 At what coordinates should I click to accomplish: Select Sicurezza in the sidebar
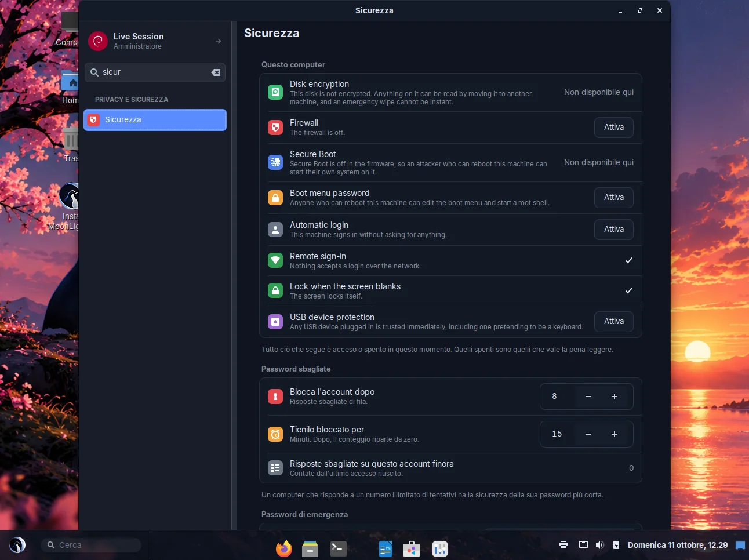[x=155, y=120]
